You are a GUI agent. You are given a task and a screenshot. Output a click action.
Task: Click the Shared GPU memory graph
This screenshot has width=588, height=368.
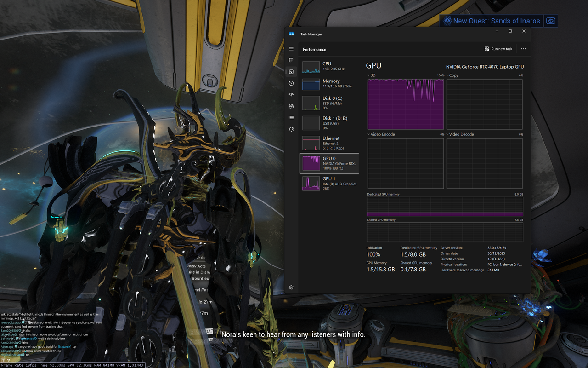pyautogui.click(x=445, y=232)
